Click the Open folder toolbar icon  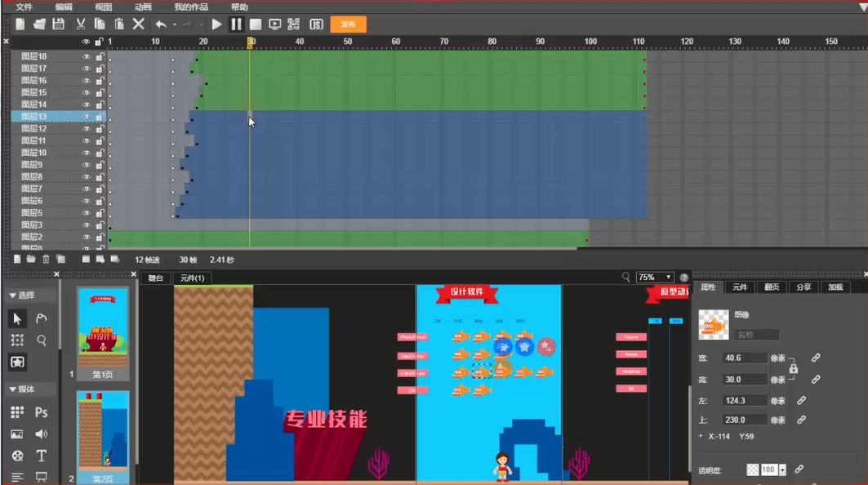click(39, 24)
